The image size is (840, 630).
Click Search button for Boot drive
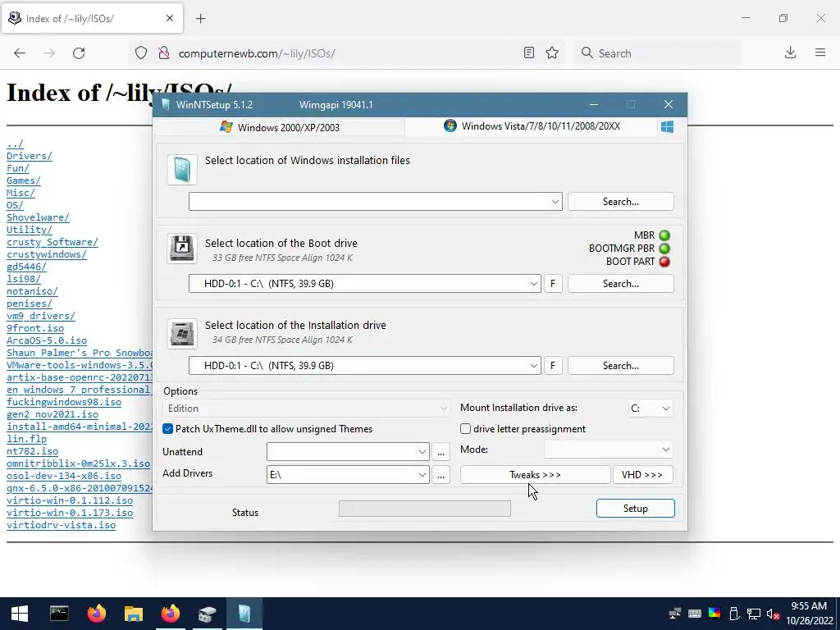coord(620,284)
